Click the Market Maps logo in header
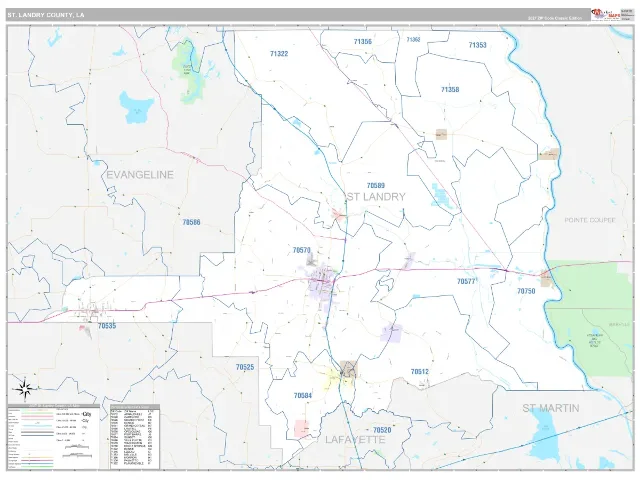The height and width of the screenshot is (480, 640). pos(605,14)
